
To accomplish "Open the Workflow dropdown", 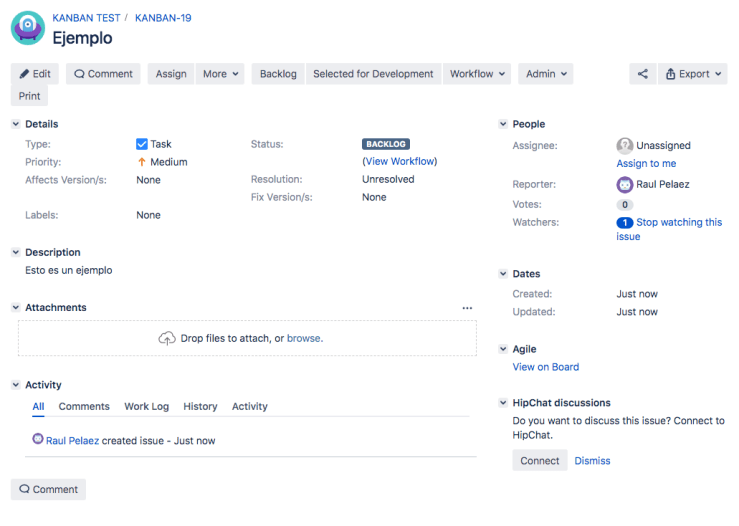I will (x=477, y=74).
